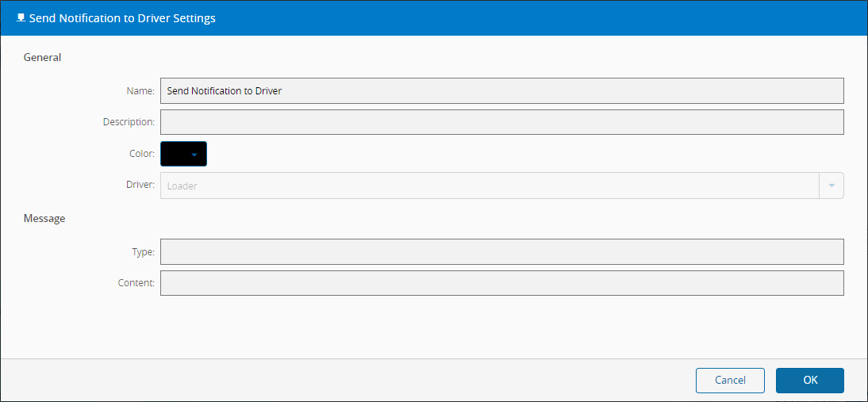Expand the Driver list with its arrow

[832, 186]
